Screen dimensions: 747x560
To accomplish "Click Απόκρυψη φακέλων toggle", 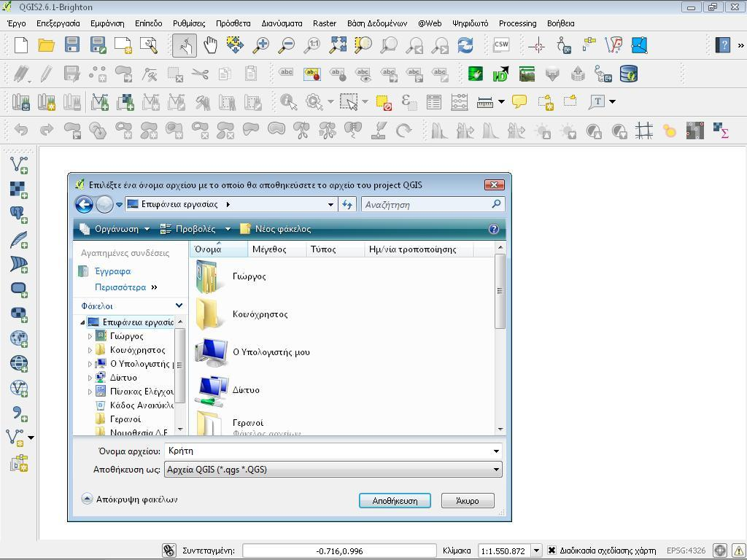I will click(x=130, y=499).
